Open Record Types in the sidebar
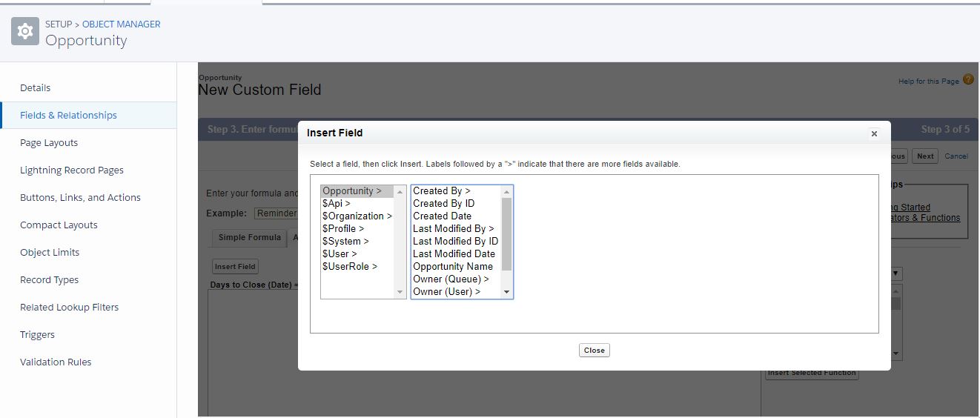 [x=49, y=279]
